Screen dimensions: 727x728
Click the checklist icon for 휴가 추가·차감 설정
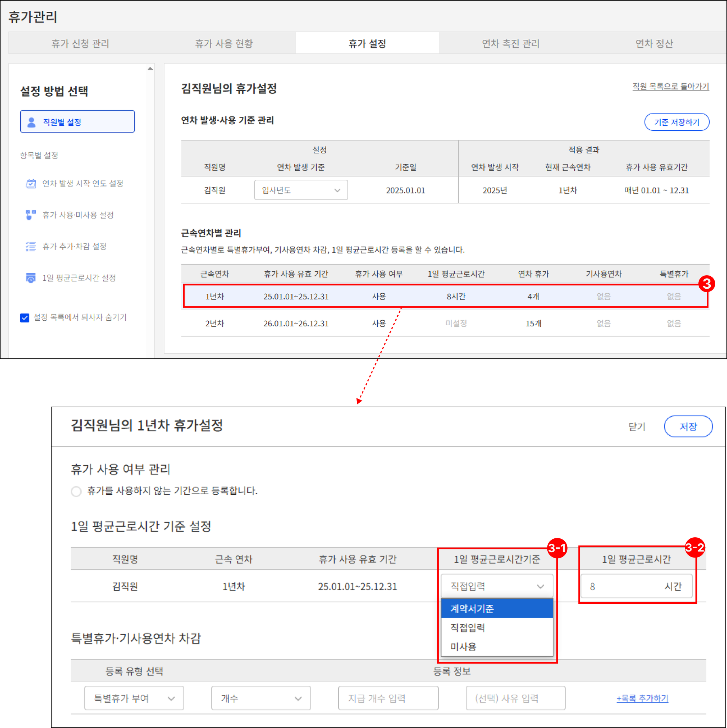click(x=31, y=246)
